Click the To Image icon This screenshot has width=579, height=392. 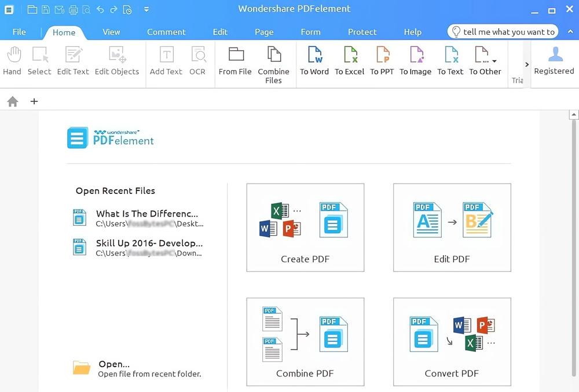(x=416, y=61)
